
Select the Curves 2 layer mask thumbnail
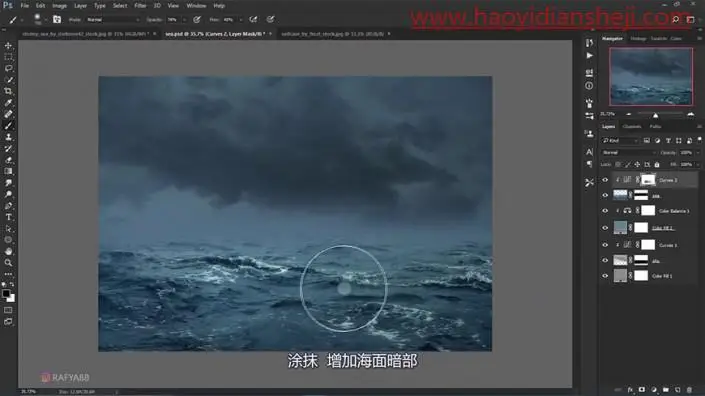[x=648, y=180]
